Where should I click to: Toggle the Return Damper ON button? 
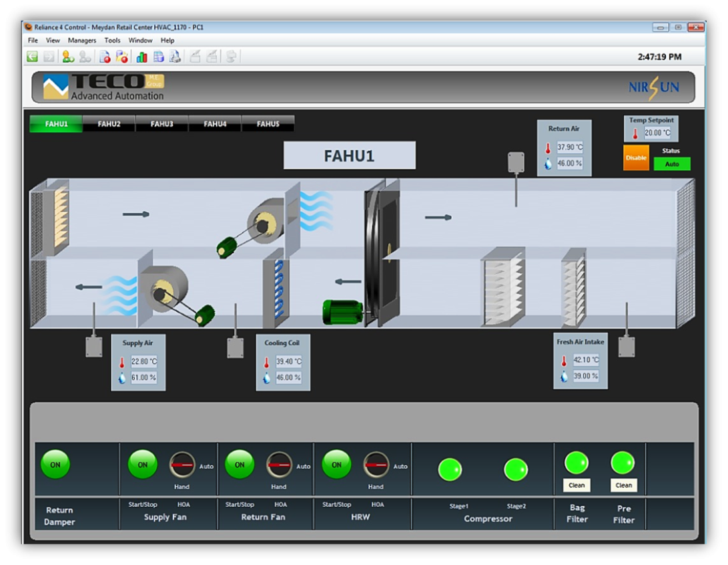tap(55, 465)
